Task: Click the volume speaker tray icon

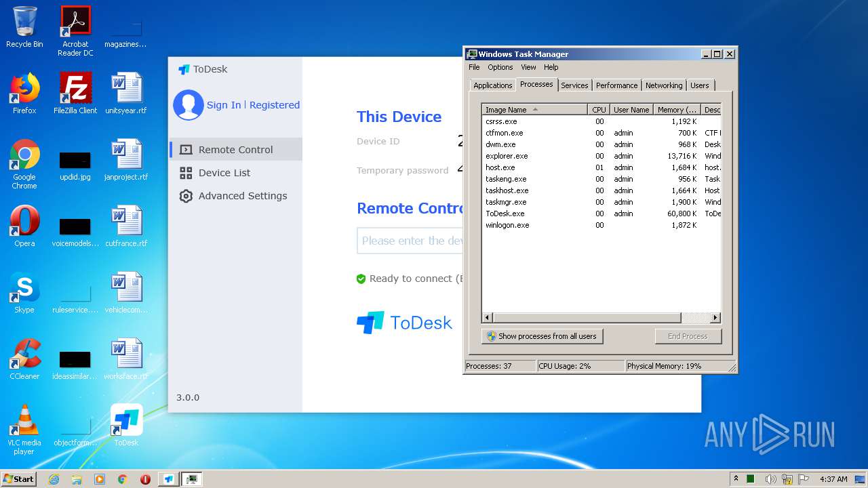Action: pos(771,479)
